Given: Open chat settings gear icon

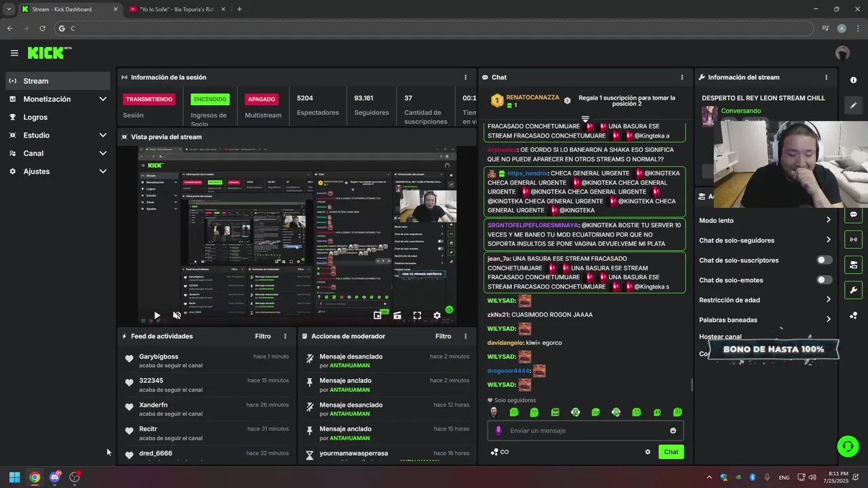Looking at the screenshot, I should pyautogui.click(x=648, y=452).
